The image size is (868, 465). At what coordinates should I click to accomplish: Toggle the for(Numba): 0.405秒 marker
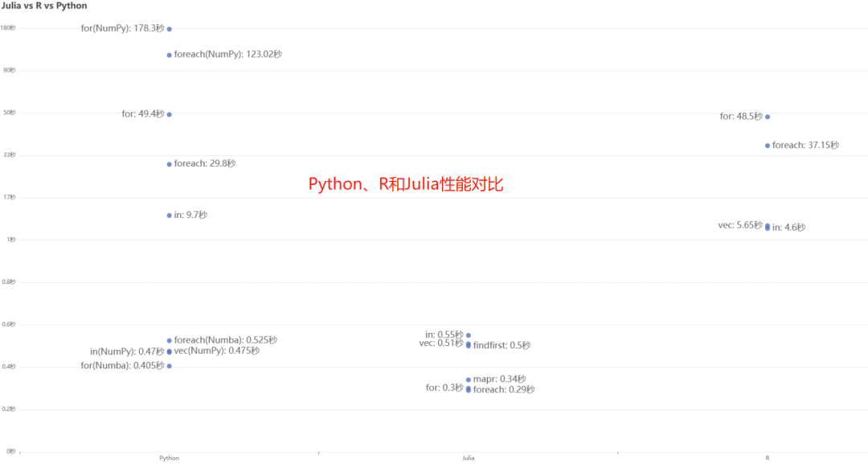coord(168,365)
